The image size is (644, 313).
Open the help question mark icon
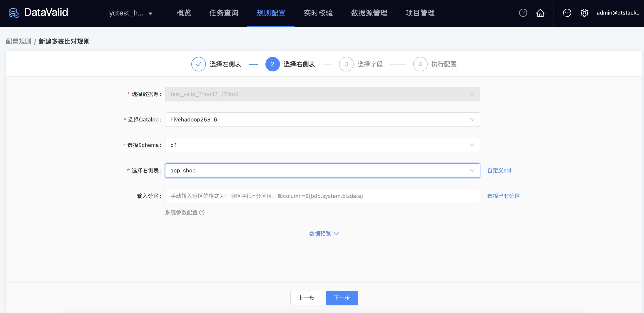pos(523,13)
